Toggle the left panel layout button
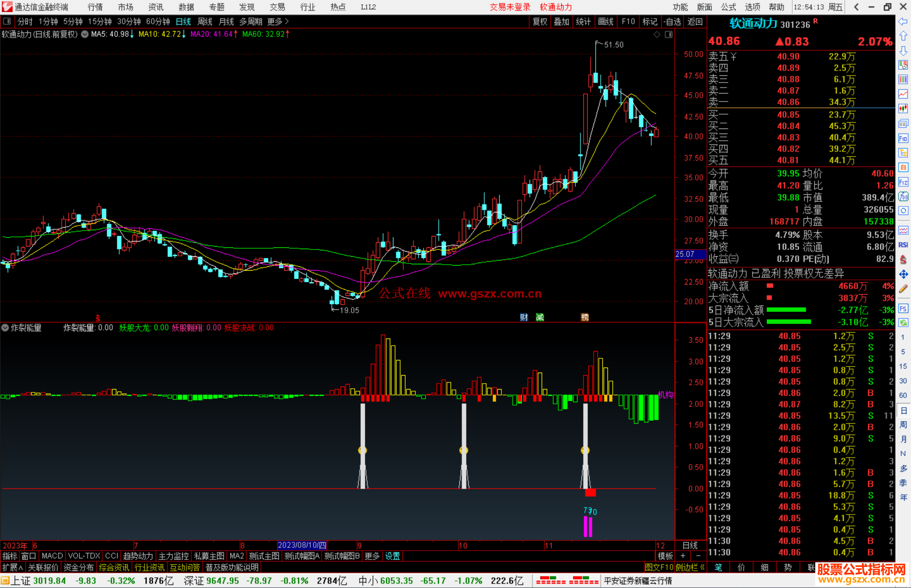The image size is (911, 588). tap(7, 21)
